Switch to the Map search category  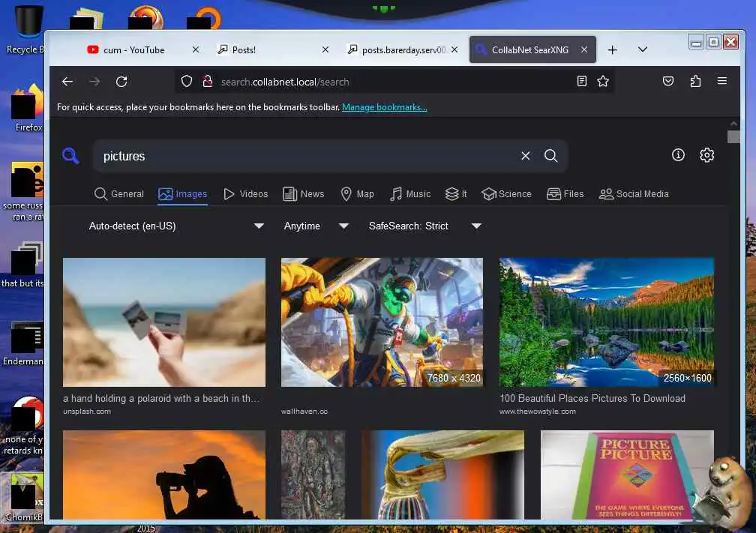click(x=357, y=193)
